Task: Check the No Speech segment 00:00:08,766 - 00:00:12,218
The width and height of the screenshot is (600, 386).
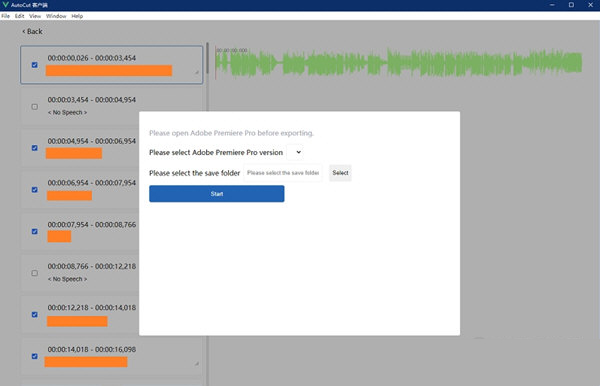Action: (x=34, y=273)
